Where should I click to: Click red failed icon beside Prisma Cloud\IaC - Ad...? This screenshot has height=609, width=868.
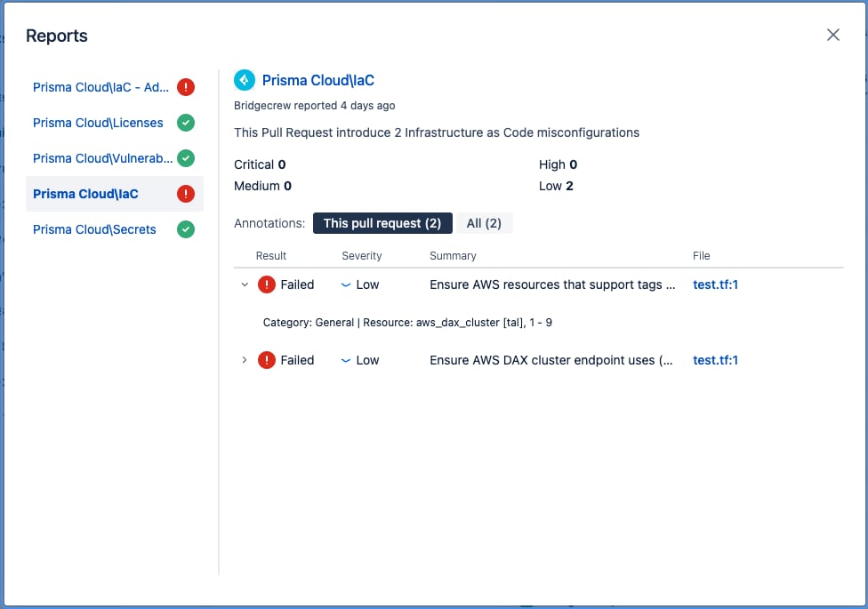[186, 87]
